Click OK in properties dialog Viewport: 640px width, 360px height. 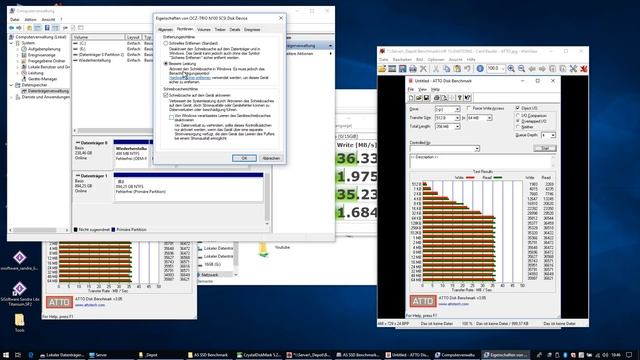[x=244, y=158]
